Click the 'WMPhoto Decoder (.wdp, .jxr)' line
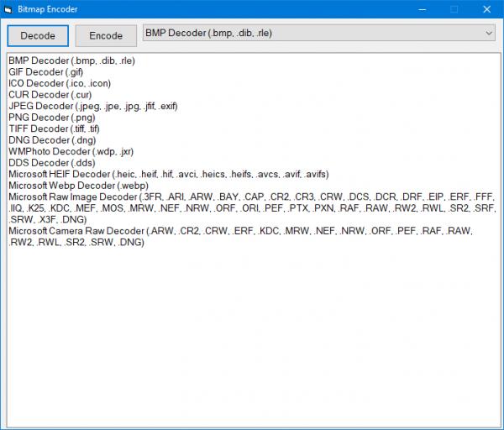 tap(71, 151)
